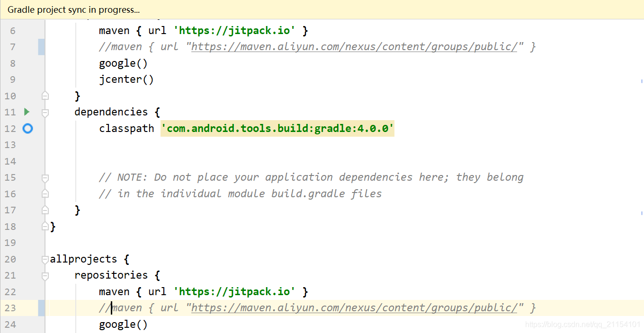Image resolution: width=644 pixels, height=333 pixels.
Task: Collapse the fold marker beside line 15
Action: (x=45, y=177)
